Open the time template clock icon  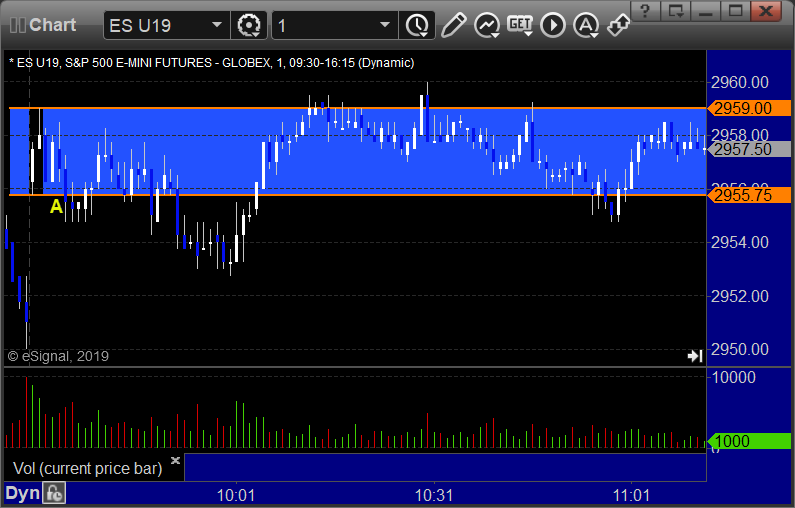coord(417,25)
